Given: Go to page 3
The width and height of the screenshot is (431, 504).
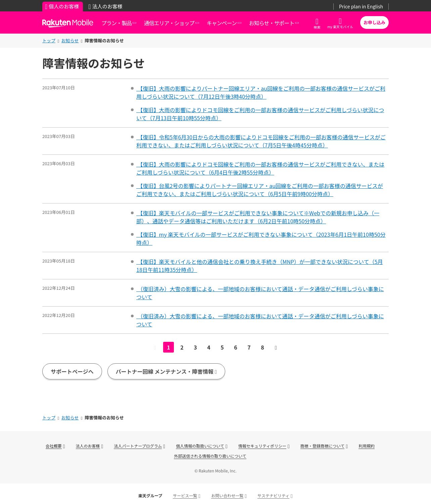Looking at the screenshot, I should 195,347.
